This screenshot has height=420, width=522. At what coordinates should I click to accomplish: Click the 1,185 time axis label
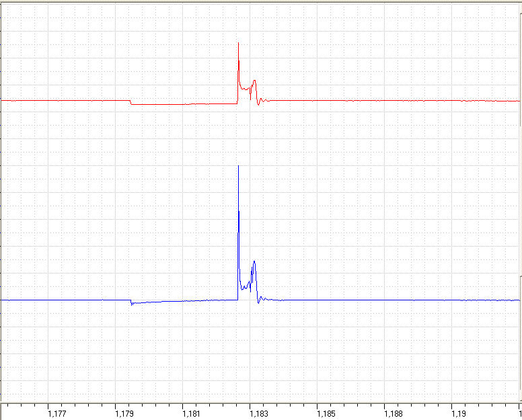click(x=326, y=414)
